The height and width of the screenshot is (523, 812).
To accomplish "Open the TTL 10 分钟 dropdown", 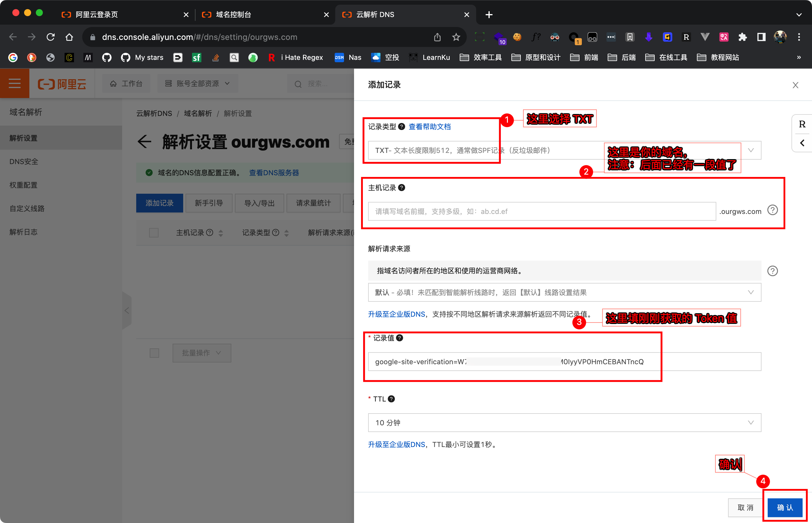I will click(564, 423).
